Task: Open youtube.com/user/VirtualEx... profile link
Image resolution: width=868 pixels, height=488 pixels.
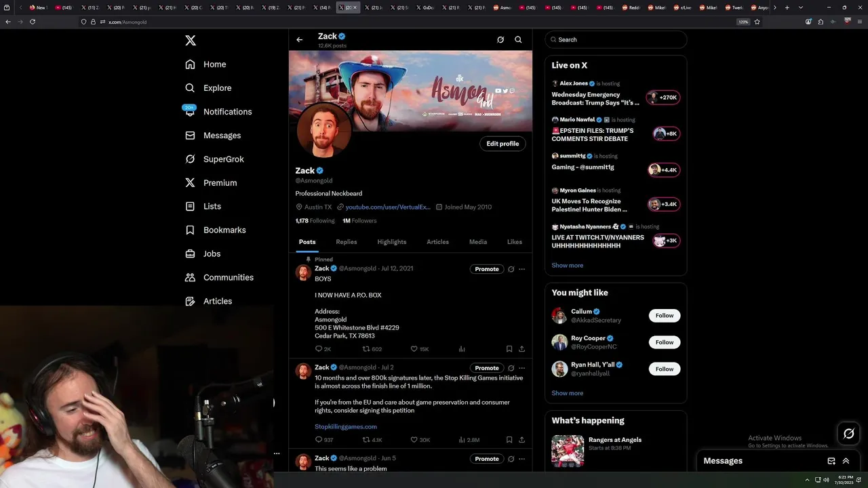Action: pos(388,207)
